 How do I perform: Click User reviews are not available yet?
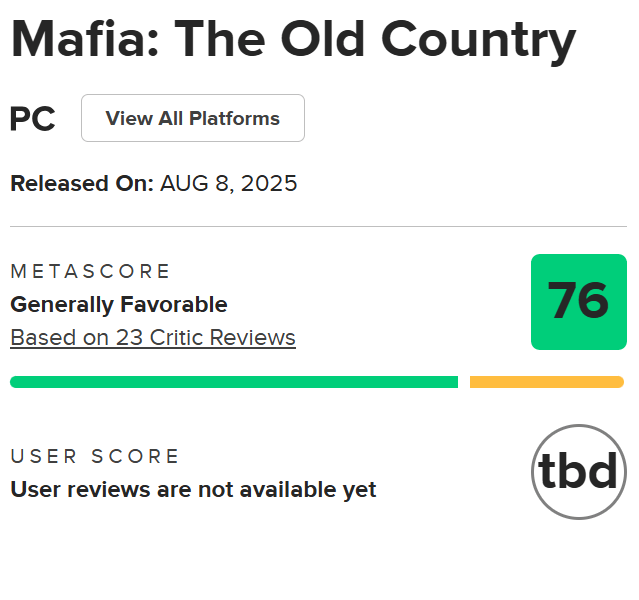coord(193,490)
